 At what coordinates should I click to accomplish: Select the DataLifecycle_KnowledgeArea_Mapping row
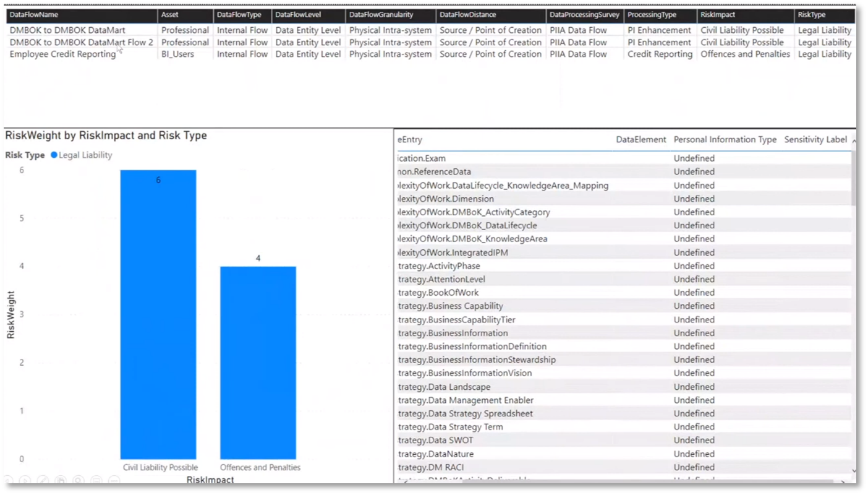tap(623, 185)
